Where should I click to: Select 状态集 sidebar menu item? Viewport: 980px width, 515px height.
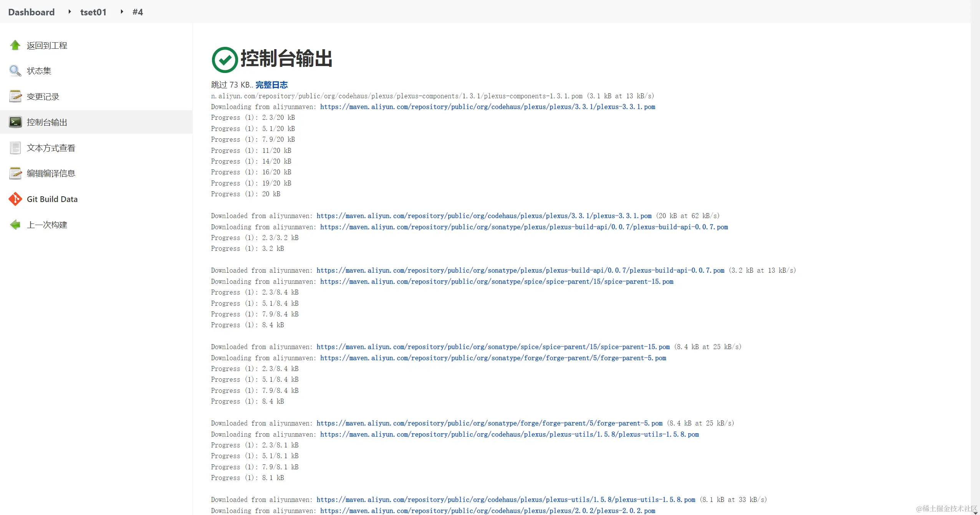click(39, 71)
